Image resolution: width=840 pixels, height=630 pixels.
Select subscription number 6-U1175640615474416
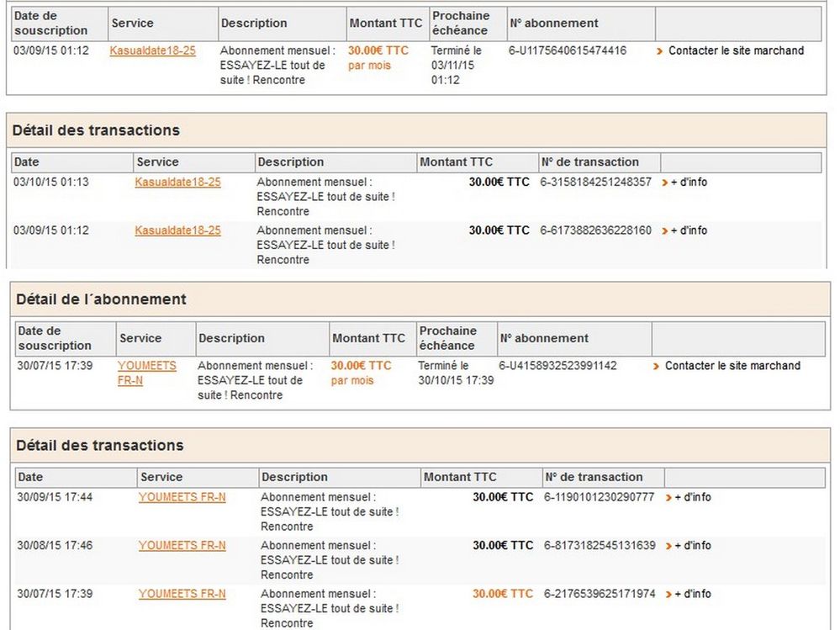568,50
